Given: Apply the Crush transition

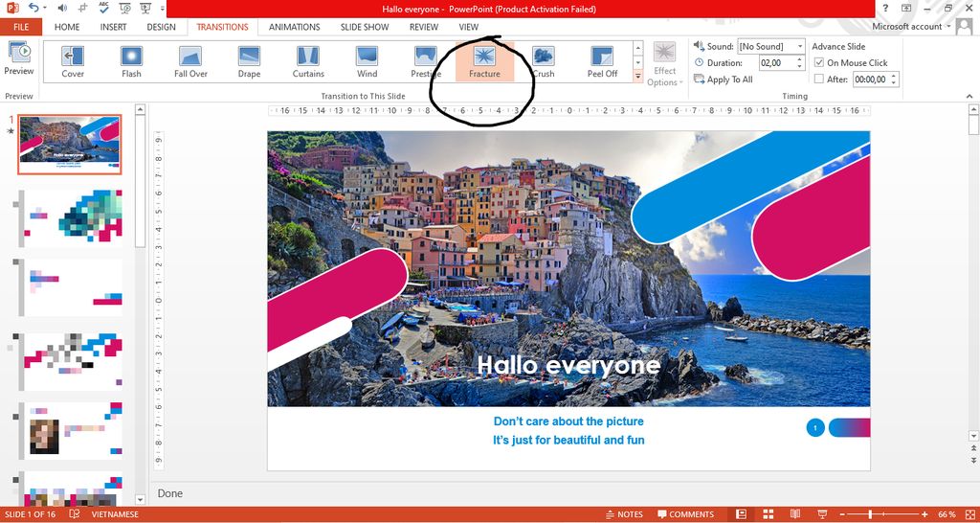Looking at the screenshot, I should [x=544, y=62].
